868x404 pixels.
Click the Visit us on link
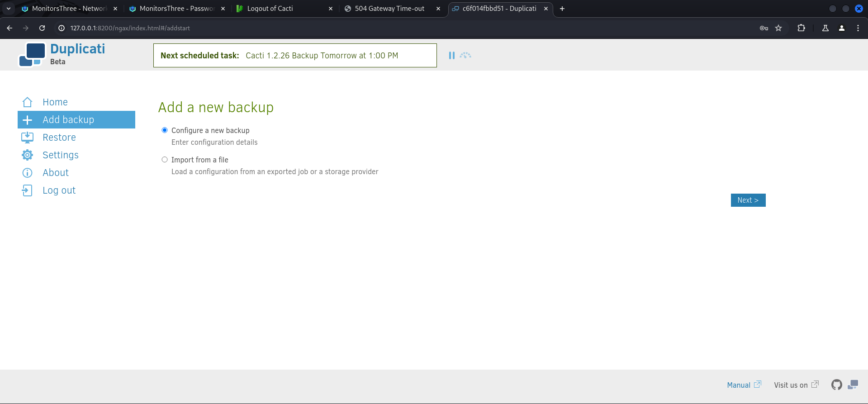[x=791, y=385]
